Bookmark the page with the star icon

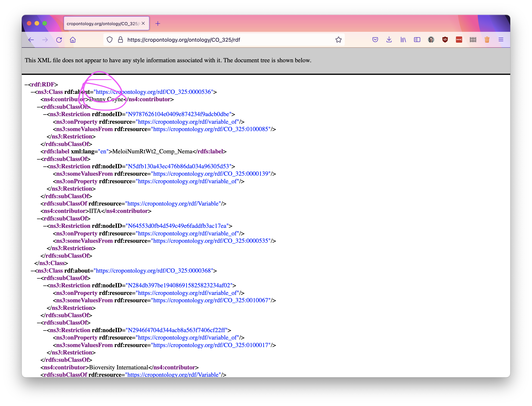pos(338,39)
